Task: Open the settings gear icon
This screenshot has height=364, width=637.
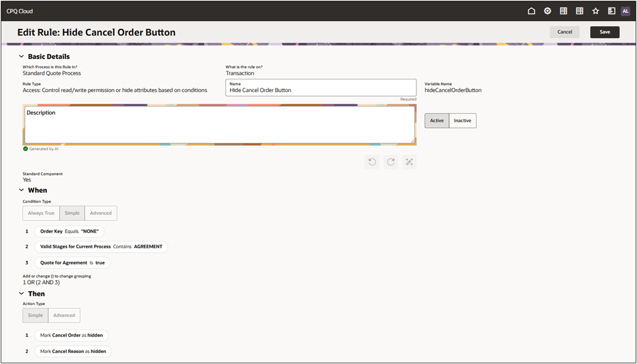Action: click(547, 11)
